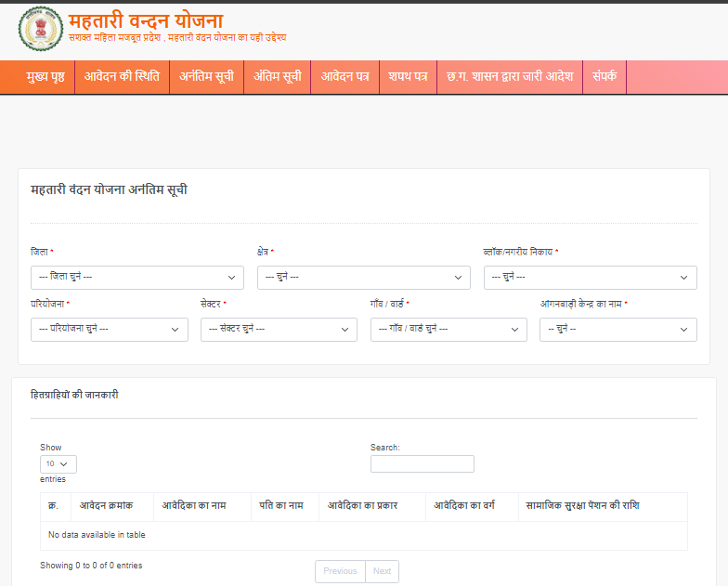Expand the परियोजना चुनें dropdown
Viewport: 728px width, 586px height.
pyautogui.click(x=110, y=329)
